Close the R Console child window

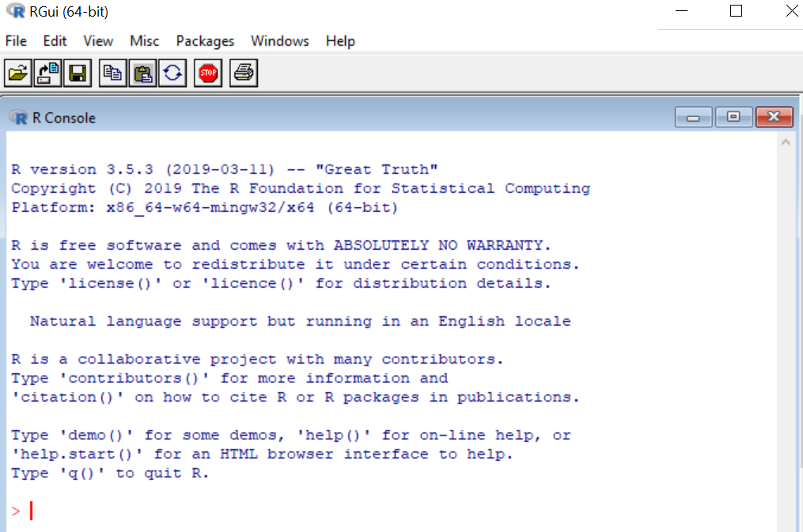point(775,117)
